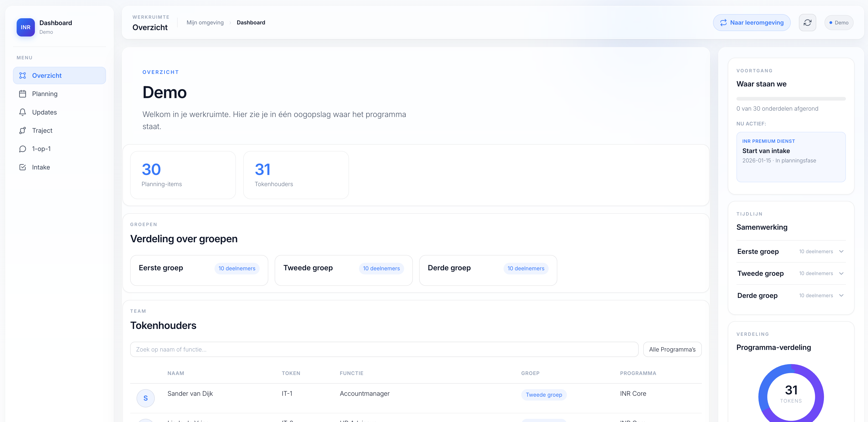Click the 10 deelnemers badge on Derde groep card

[x=526, y=268]
